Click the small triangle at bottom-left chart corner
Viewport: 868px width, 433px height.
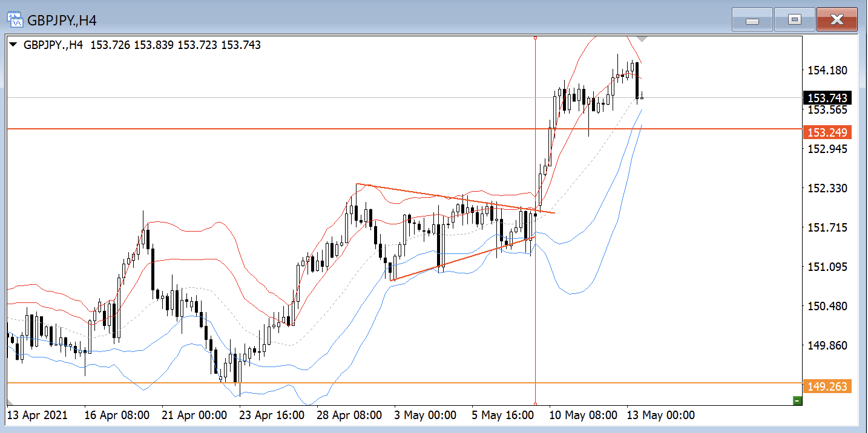click(10, 403)
